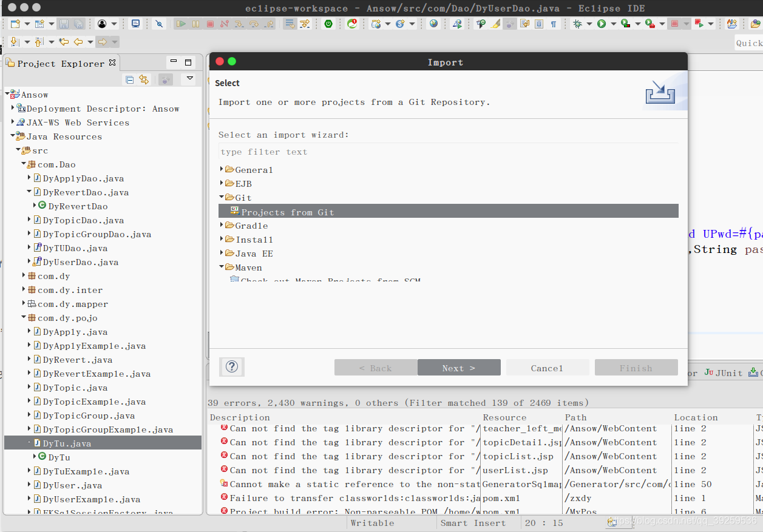Select the topicList.jsp error row
This screenshot has width=763, height=532.
pyautogui.click(x=484, y=456)
